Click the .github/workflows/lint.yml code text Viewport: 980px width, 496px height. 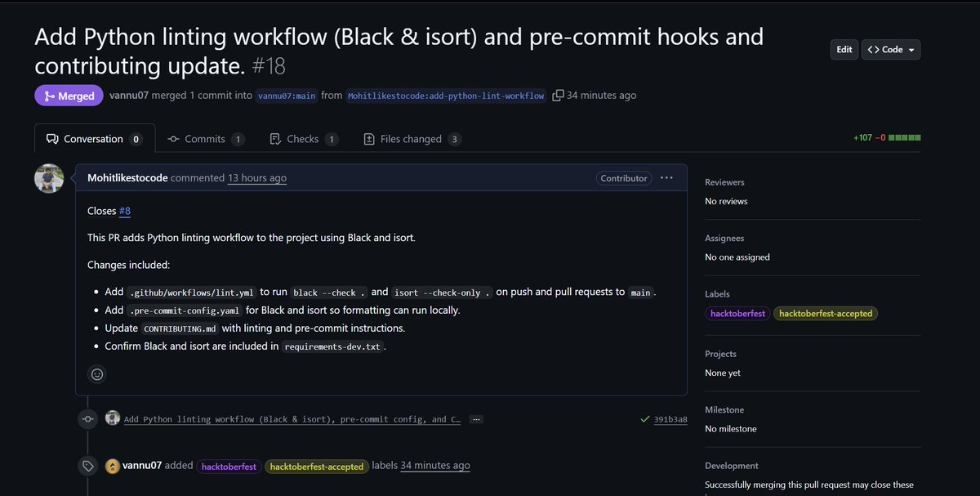[x=192, y=293]
